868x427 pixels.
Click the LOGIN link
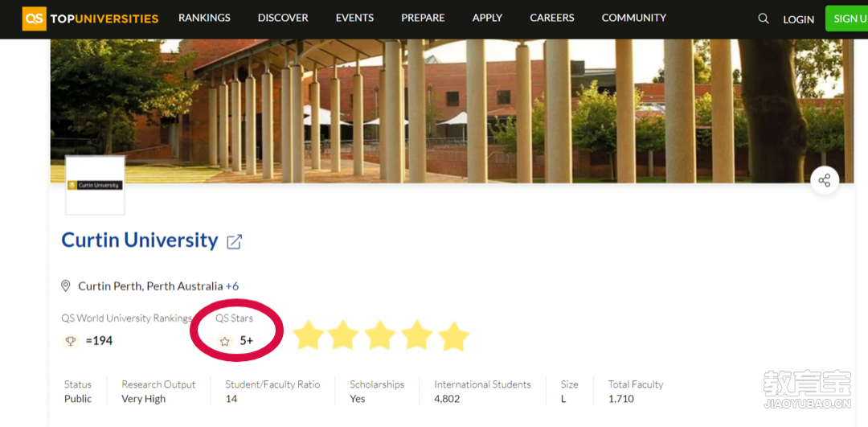(x=798, y=19)
